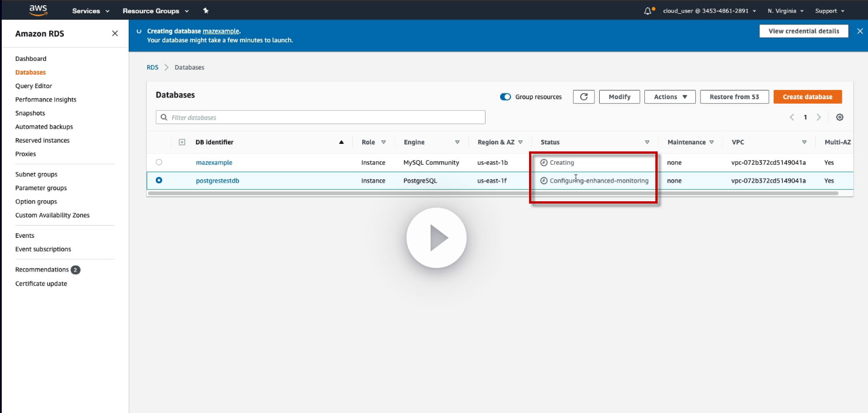Click the pin shortcut icon in navbar
Viewport: 868px width, 413px height.
(x=206, y=11)
